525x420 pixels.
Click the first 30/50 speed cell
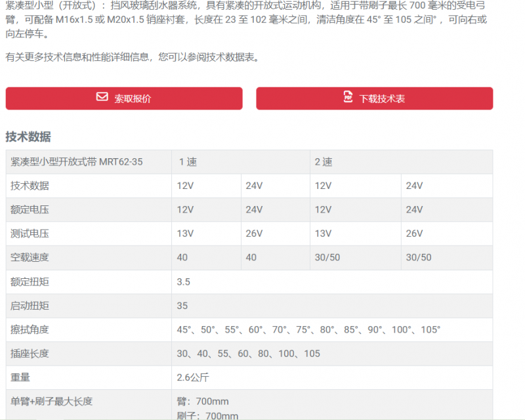click(355, 257)
